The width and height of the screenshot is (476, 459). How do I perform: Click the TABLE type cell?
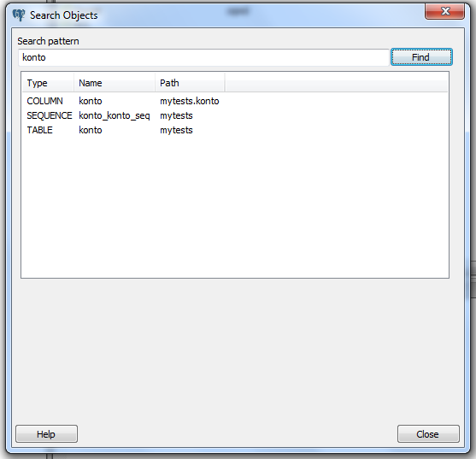[40, 130]
